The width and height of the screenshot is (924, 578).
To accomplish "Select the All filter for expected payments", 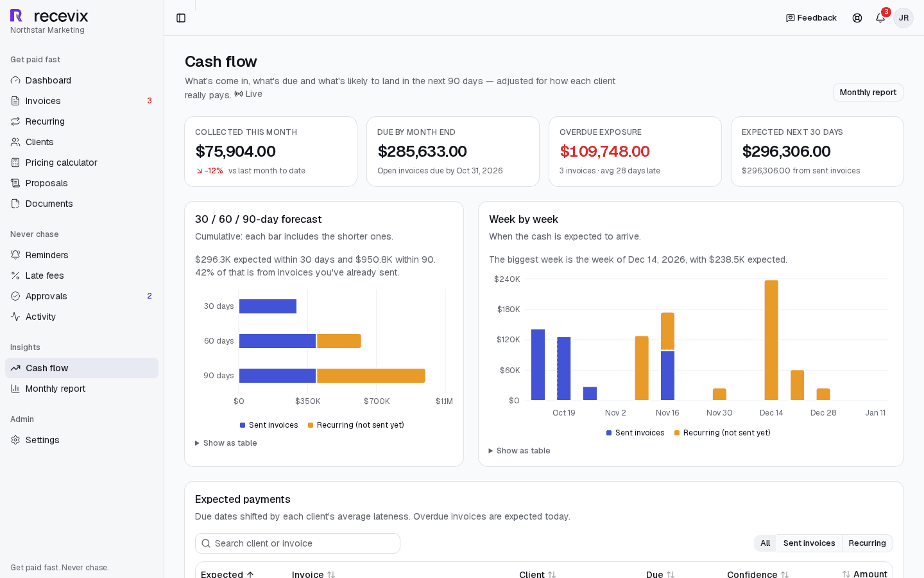I will click(x=765, y=543).
